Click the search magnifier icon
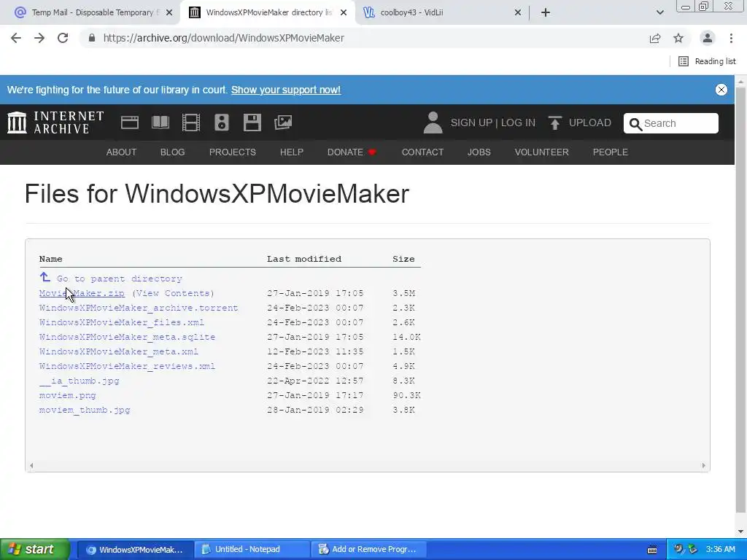Viewport: 747px width, 560px height. coord(635,124)
